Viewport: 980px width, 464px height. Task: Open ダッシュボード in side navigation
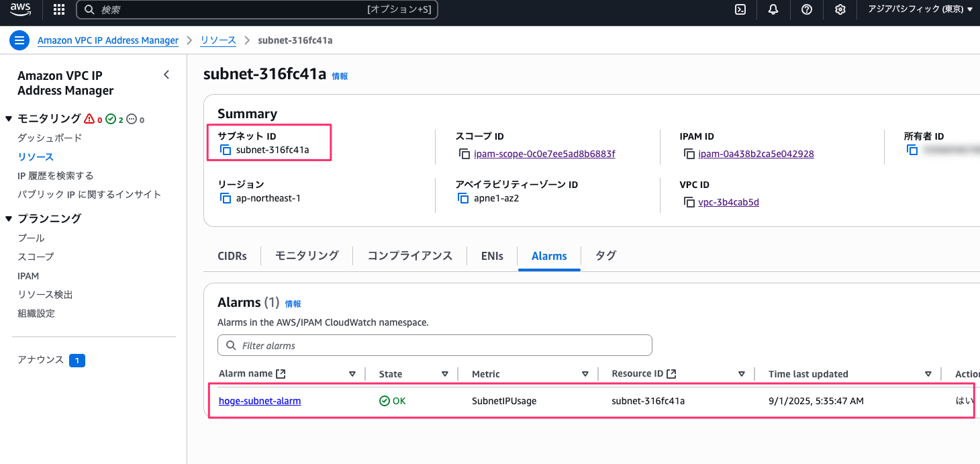[x=50, y=138]
